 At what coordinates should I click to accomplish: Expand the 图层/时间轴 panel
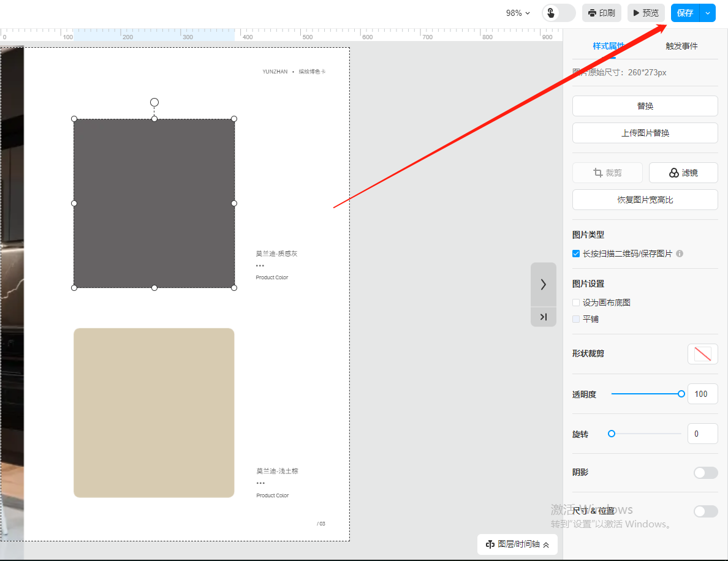(x=517, y=544)
